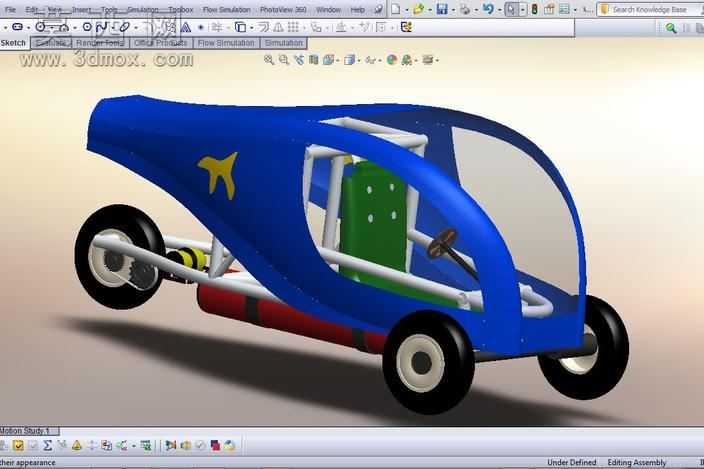Viewport: 704px width, 469px height.
Task: Switch to the Sketch tab
Action: pyautogui.click(x=13, y=43)
